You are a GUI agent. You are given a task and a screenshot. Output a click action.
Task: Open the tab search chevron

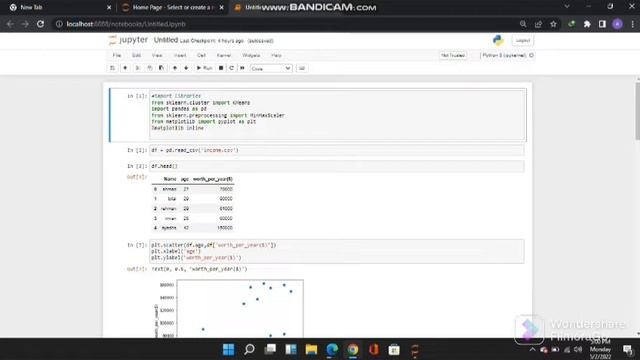click(x=567, y=7)
